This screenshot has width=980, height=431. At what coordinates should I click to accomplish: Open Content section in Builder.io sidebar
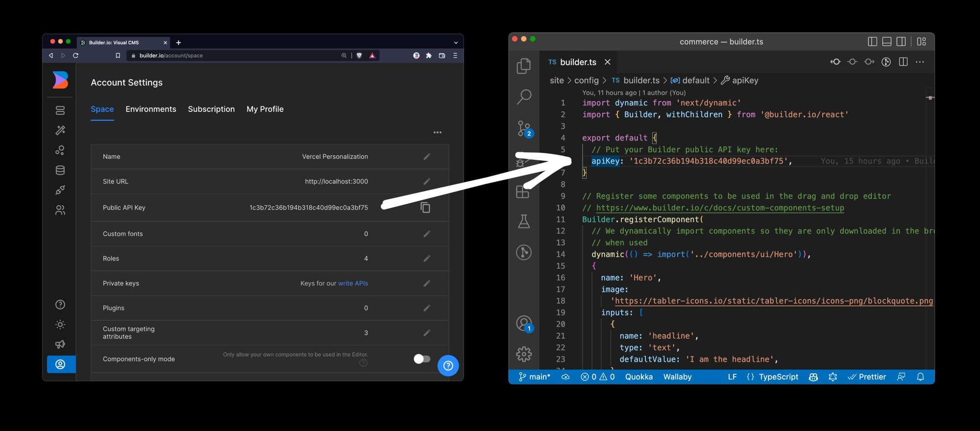(x=60, y=111)
